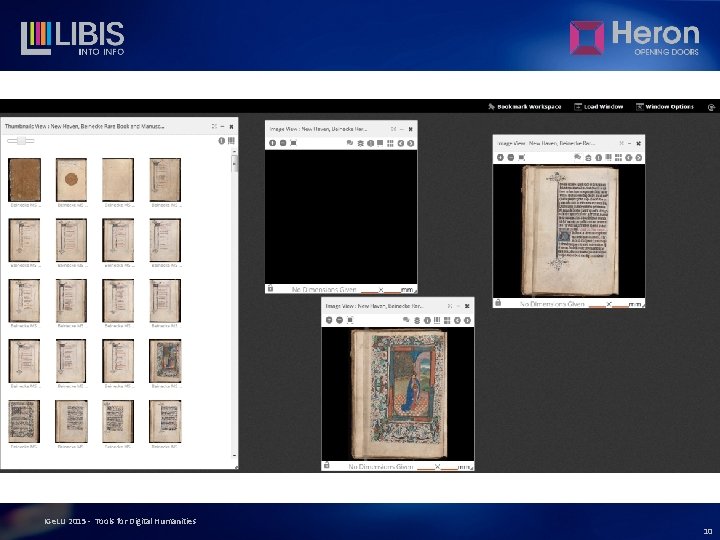Image resolution: width=720 pixels, height=540 pixels.
Task: Switch Thumbnails View window to scroll view
Action: 231,141
